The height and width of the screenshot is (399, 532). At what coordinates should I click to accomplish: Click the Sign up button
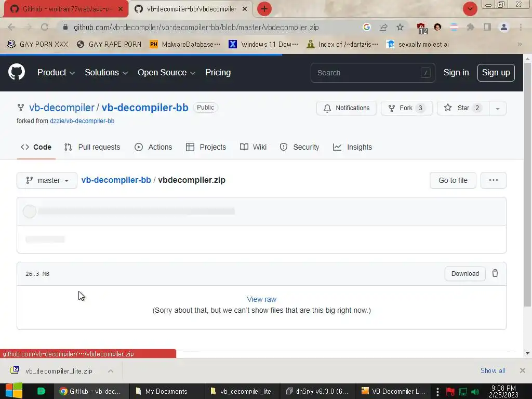(496, 72)
